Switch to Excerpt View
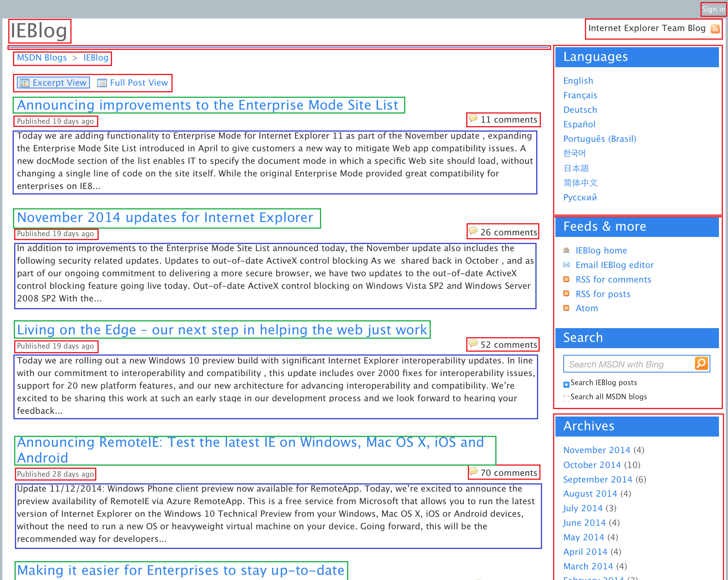 pyautogui.click(x=53, y=83)
